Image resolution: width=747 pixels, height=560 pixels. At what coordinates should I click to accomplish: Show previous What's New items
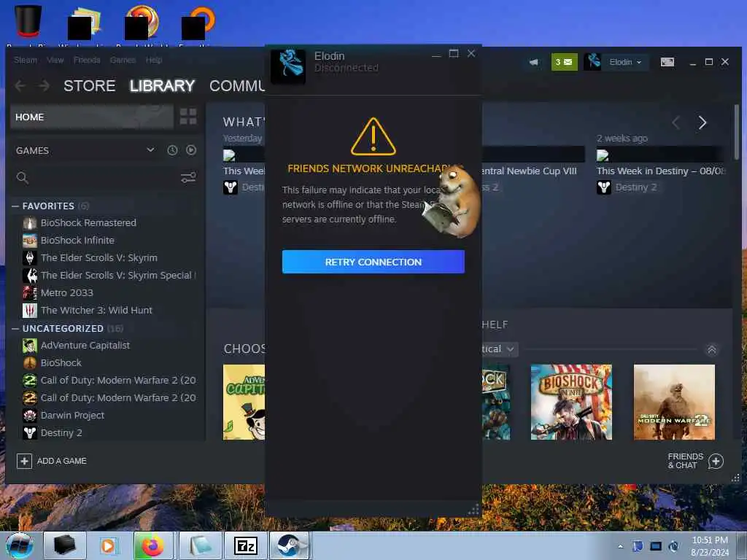pyautogui.click(x=676, y=122)
